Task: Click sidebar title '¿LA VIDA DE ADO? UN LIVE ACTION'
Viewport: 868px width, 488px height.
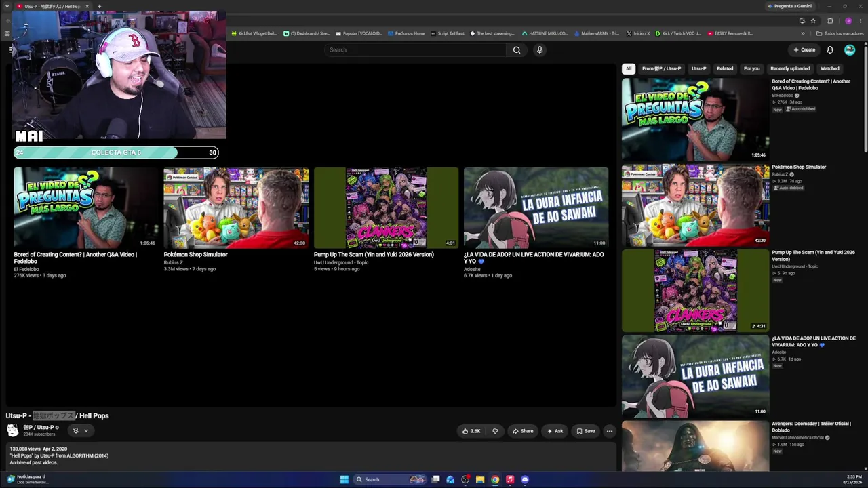Action: (814, 341)
